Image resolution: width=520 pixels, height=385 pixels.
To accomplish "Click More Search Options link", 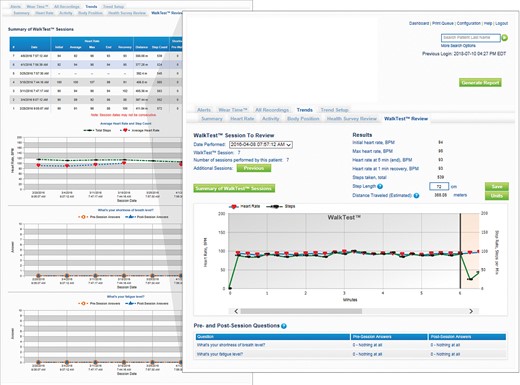I will click(x=458, y=46).
